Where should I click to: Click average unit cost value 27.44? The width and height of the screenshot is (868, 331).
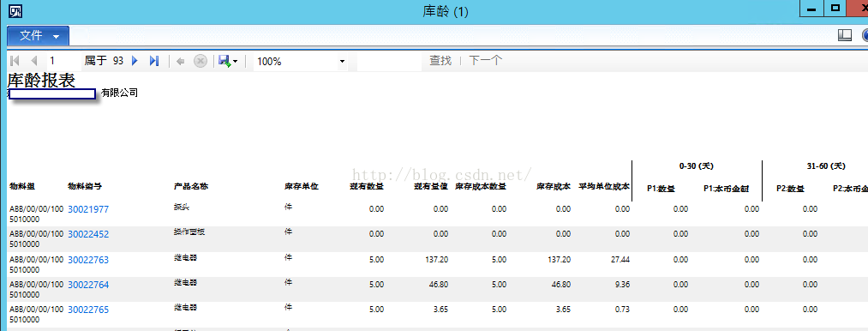621,260
